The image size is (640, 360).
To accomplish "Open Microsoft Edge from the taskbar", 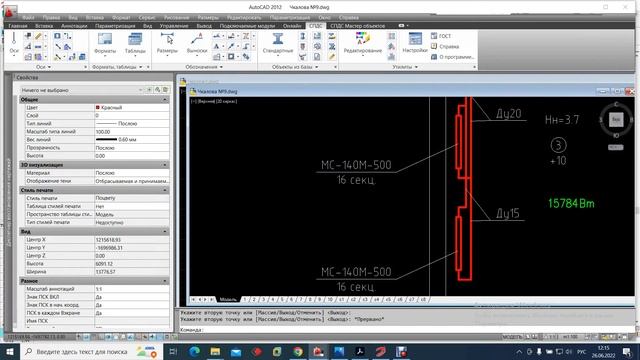I will click(195, 351).
